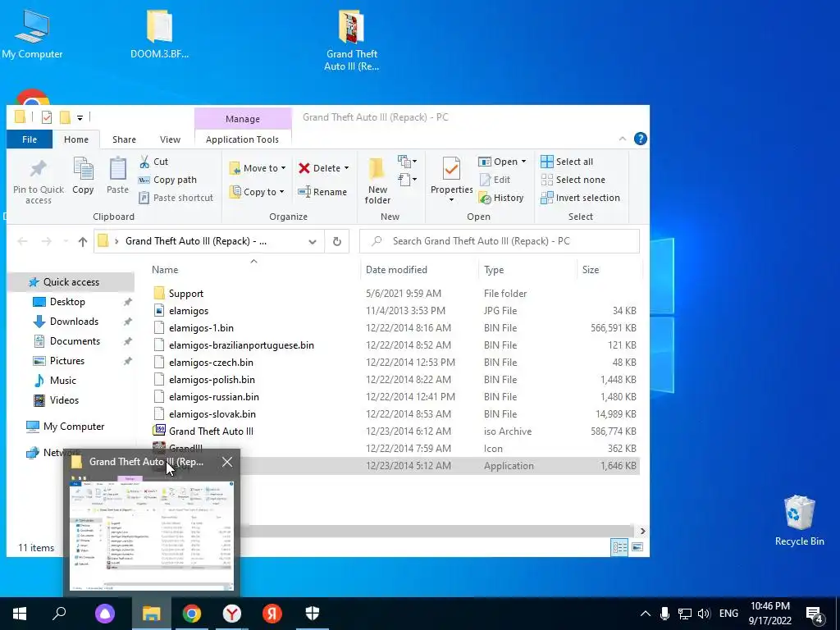Viewport: 840px width, 630px height.
Task: Click the Select all icon
Action: click(547, 162)
